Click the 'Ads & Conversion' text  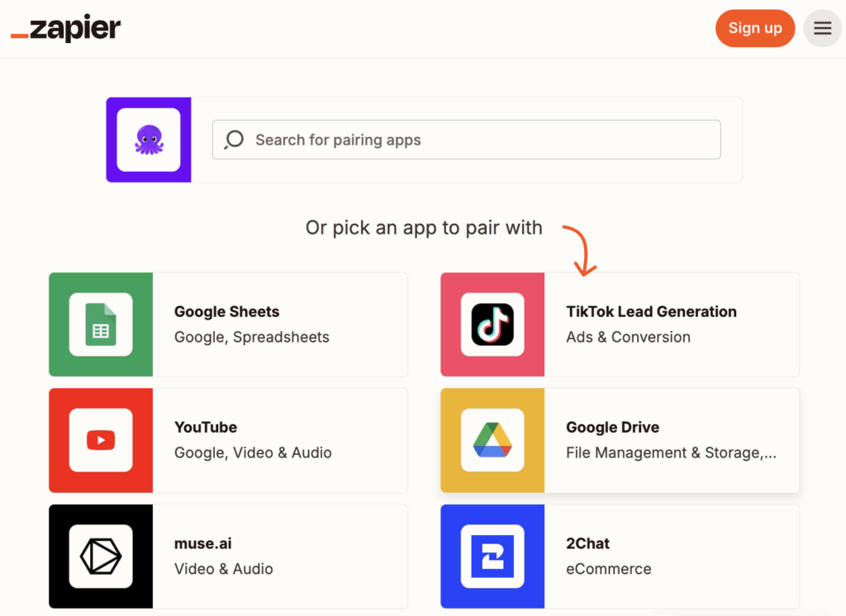(x=628, y=337)
